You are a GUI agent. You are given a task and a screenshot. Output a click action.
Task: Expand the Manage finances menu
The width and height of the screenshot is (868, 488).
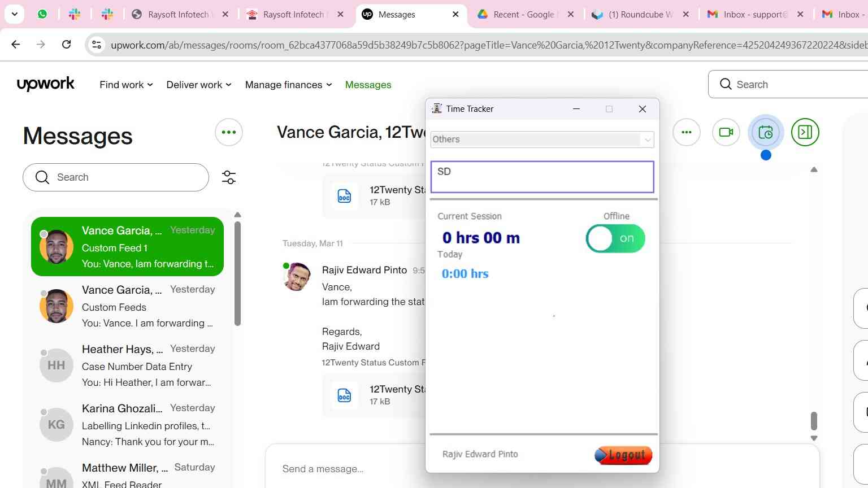(288, 85)
